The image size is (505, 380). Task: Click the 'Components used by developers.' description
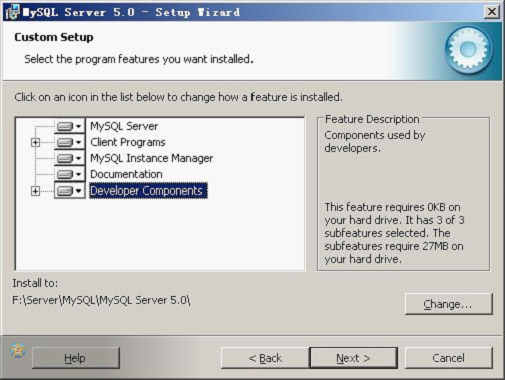tap(375, 141)
